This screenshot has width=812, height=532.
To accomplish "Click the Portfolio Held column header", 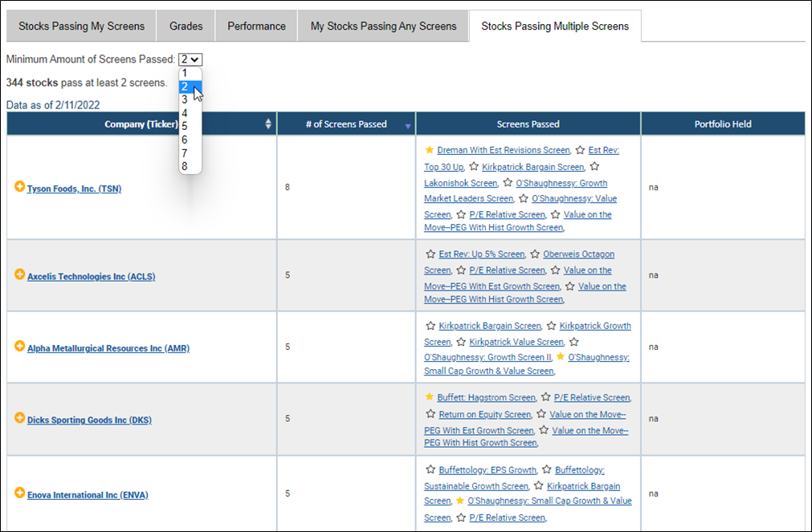I will pos(723,124).
